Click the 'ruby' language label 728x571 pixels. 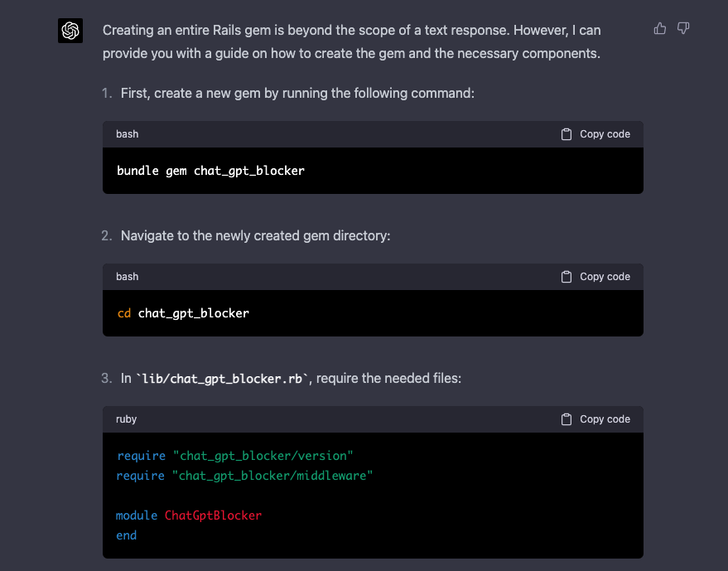126,419
